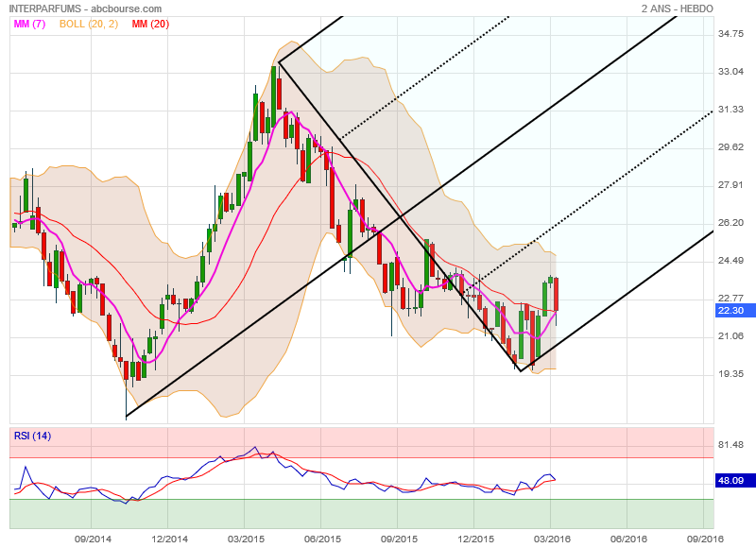Select the MM (7) legend label

(29, 25)
